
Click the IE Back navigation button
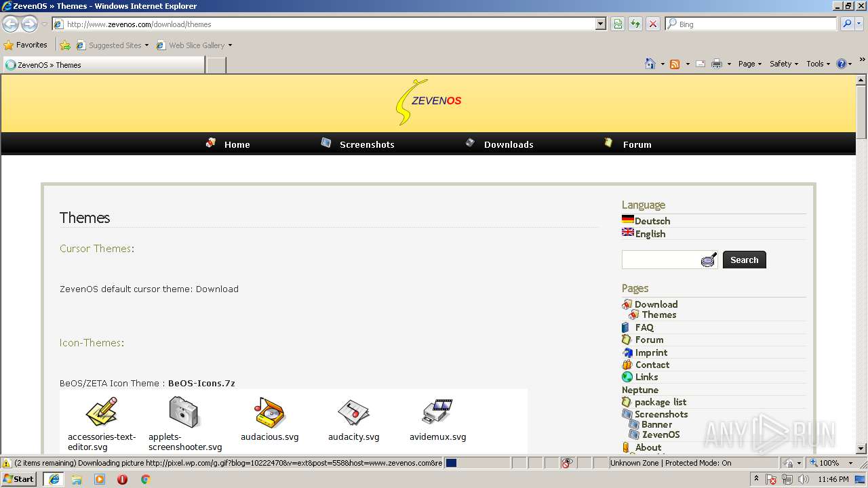11,24
